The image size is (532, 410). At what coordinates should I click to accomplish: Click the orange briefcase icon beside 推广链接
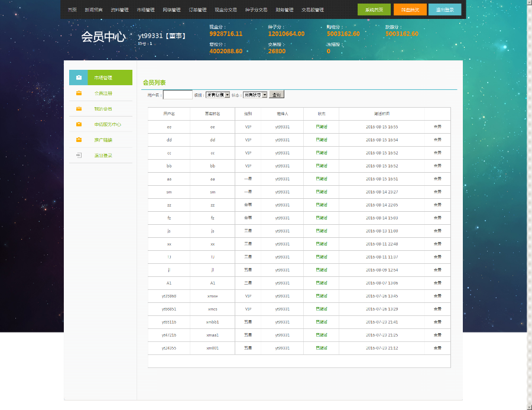point(79,140)
